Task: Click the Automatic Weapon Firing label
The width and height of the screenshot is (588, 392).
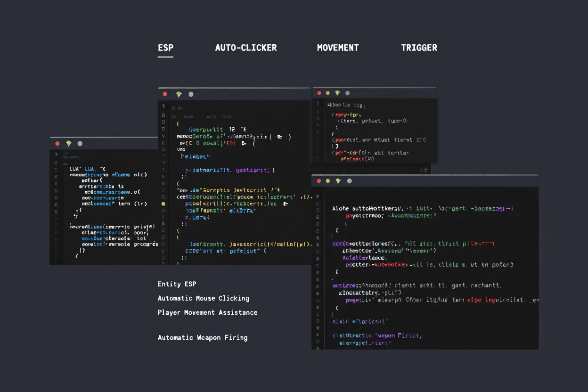Action: (203, 337)
